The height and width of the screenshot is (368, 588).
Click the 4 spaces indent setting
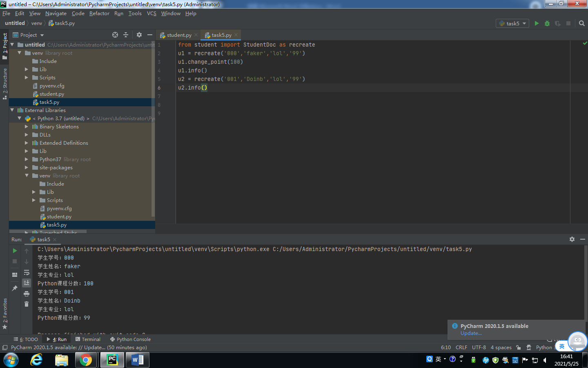(x=501, y=348)
